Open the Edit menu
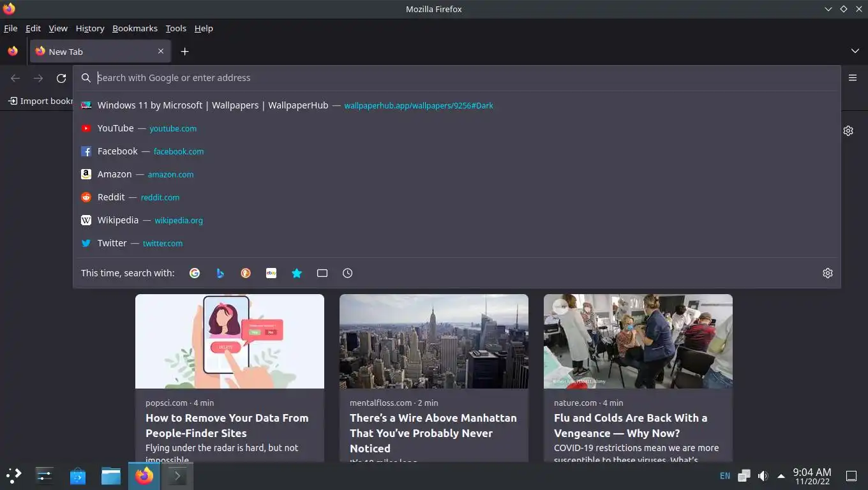Viewport: 868px width, 490px height. point(33,28)
